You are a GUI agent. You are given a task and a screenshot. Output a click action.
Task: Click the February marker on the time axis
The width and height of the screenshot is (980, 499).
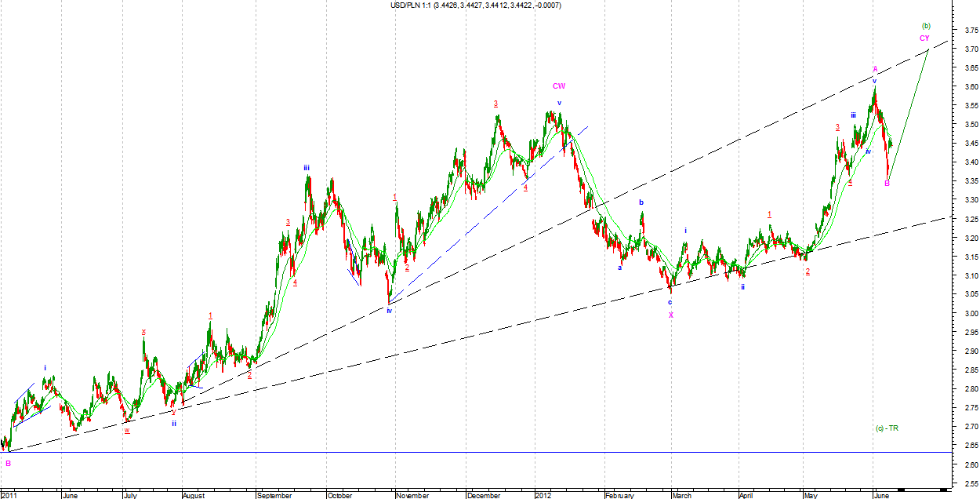coord(619,495)
